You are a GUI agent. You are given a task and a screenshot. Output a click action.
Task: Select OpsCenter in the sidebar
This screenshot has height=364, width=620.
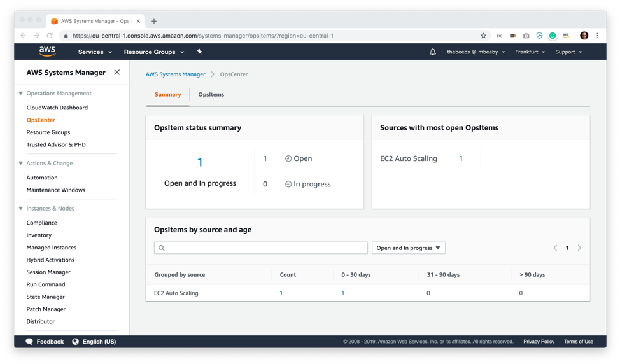(41, 120)
